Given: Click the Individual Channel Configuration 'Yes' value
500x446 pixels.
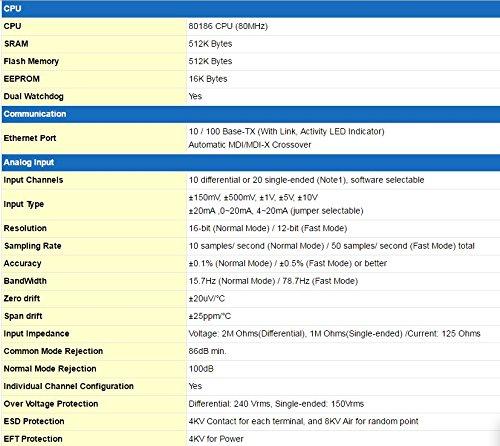Looking at the screenshot, I should 195,386.
